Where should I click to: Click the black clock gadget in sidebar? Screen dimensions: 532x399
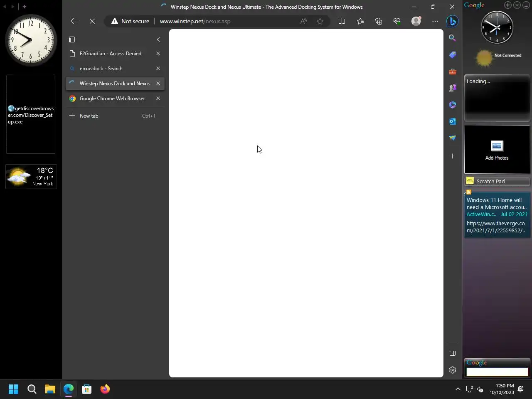click(x=497, y=28)
